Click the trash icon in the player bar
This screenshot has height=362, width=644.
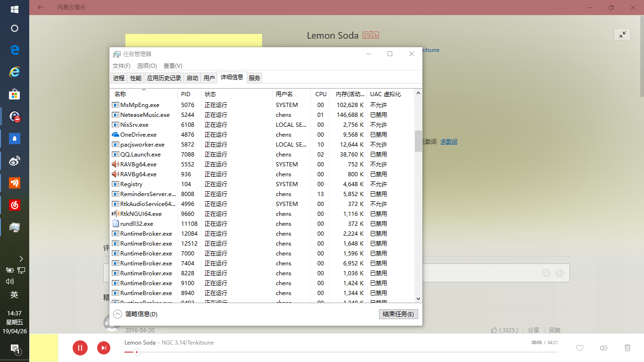tap(627, 348)
